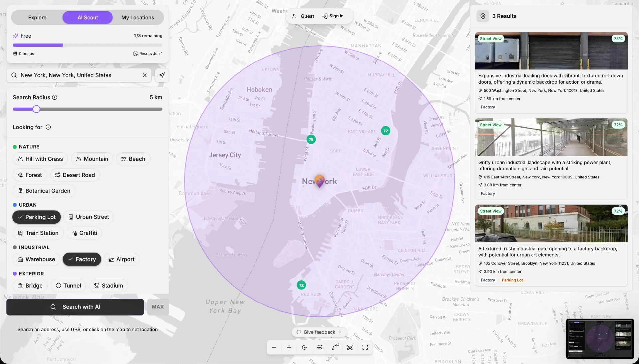639x364 pixels.
Task: Click the orange Parking Lot result tag
Action: (512, 280)
